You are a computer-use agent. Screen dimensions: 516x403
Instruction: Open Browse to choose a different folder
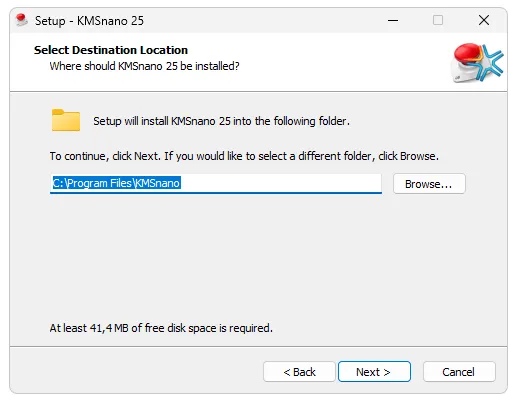click(x=429, y=184)
